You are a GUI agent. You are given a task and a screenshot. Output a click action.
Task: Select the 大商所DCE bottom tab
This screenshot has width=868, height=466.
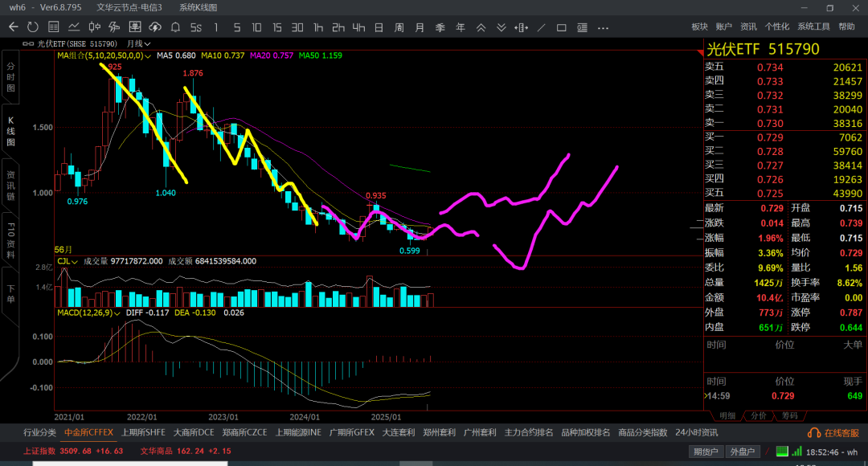[194, 433]
